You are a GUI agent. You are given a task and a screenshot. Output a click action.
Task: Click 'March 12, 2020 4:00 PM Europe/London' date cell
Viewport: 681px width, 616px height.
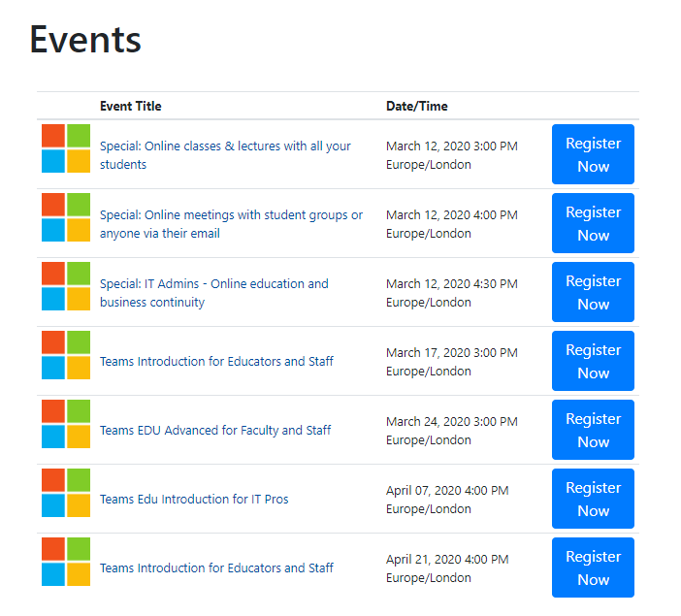coord(452,224)
